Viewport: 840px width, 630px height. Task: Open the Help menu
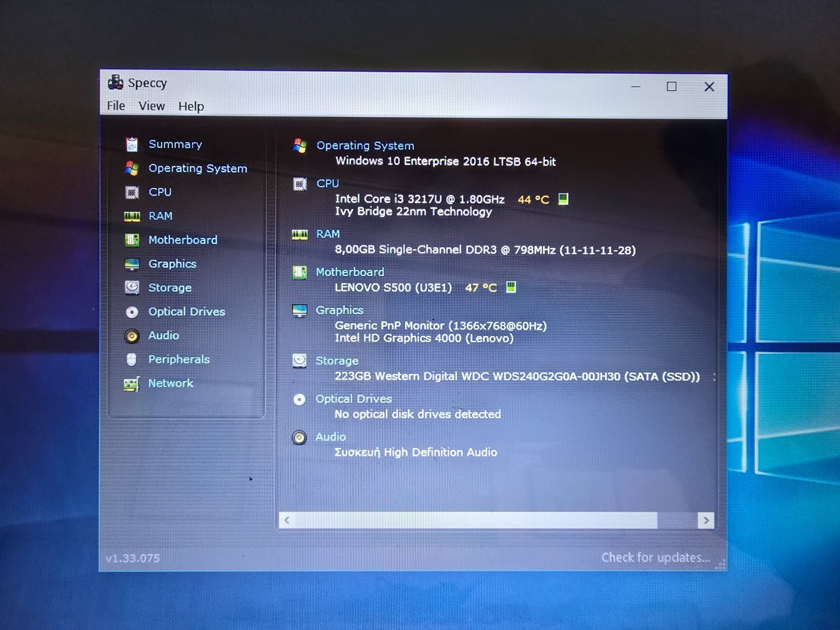(191, 106)
